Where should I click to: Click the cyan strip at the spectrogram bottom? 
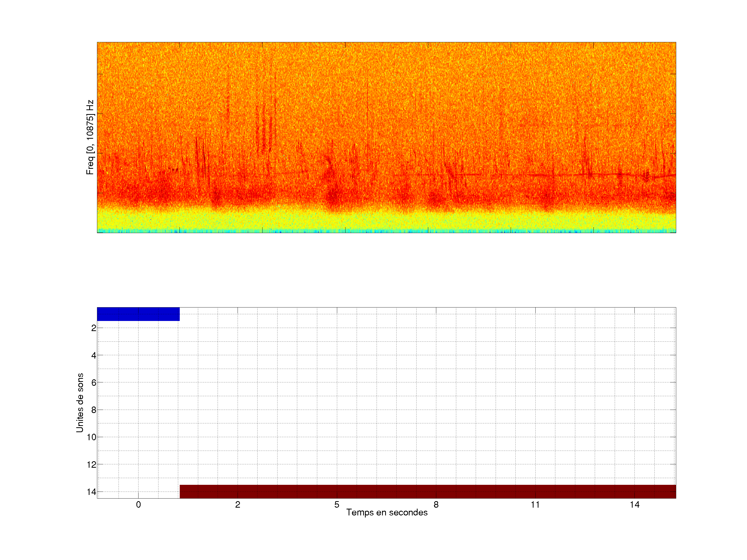coord(386,231)
